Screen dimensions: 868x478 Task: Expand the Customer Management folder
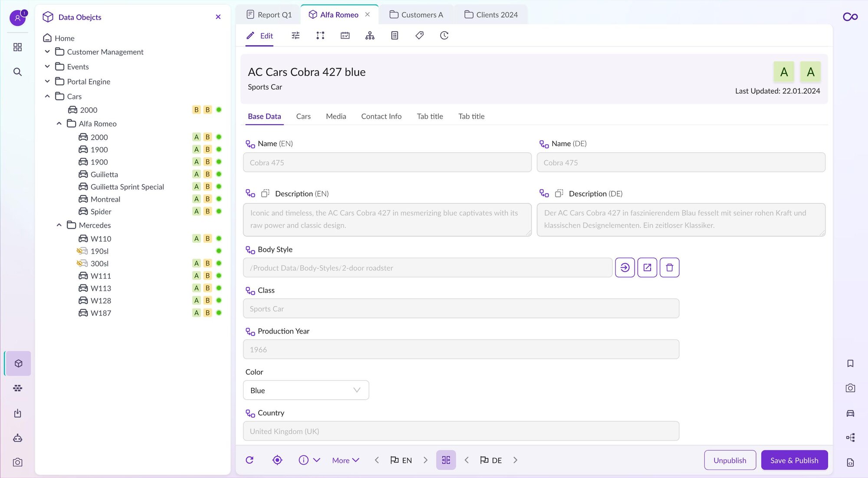[47, 52]
